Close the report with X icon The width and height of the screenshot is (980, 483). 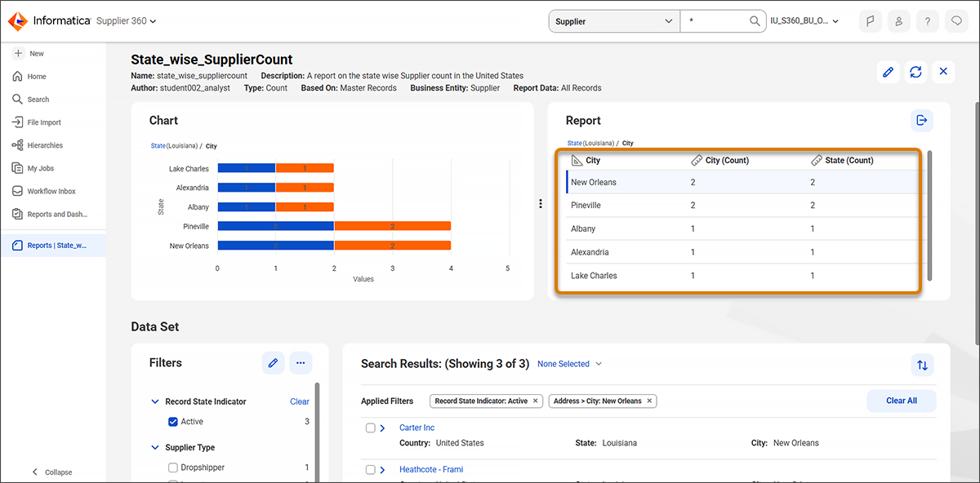943,72
